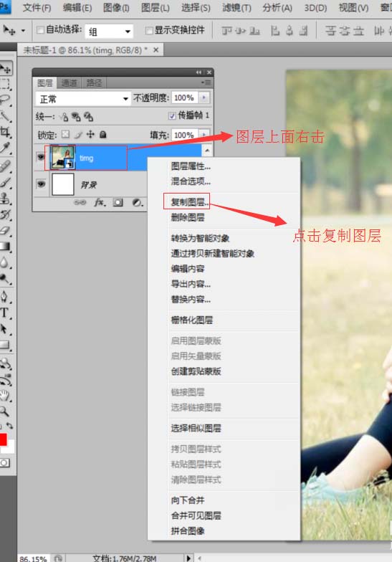The image size is (392, 562).
Task: Click the lock all padlock icon
Action: click(103, 135)
